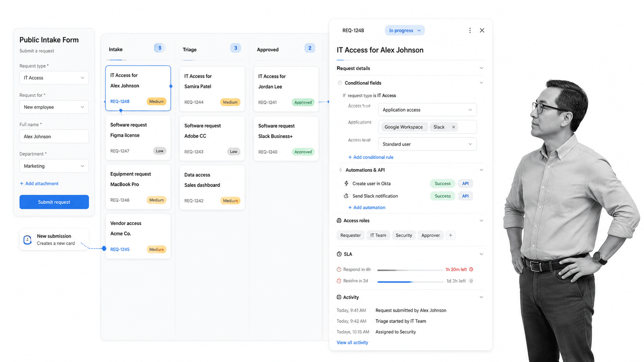Select the Approved column tab
The height and width of the screenshot is (362, 644).
(268, 50)
